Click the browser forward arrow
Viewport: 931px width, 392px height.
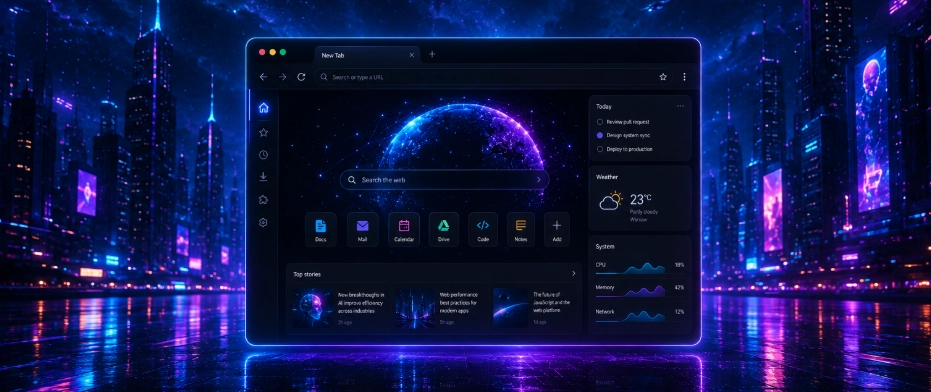tap(283, 77)
